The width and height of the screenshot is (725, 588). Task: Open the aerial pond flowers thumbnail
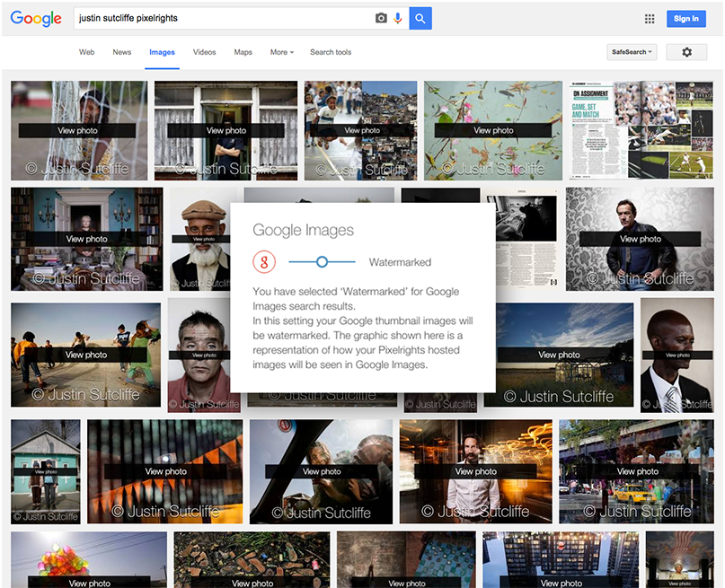[x=493, y=131]
